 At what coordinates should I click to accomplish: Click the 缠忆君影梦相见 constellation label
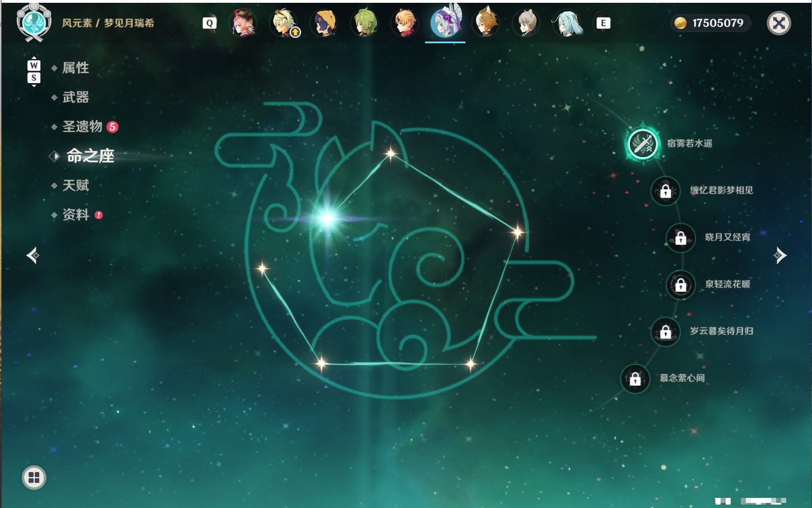pos(722,190)
